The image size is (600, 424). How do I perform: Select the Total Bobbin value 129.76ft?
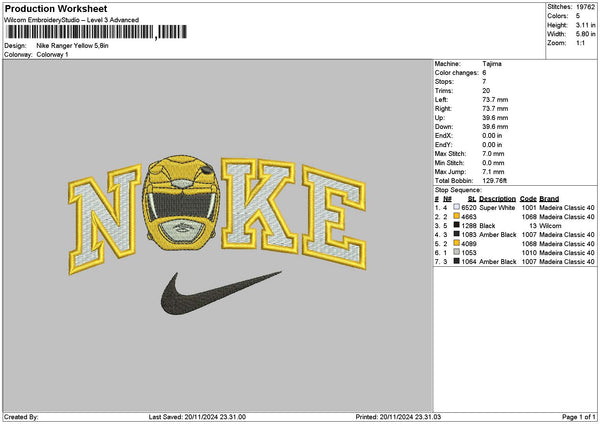494,181
